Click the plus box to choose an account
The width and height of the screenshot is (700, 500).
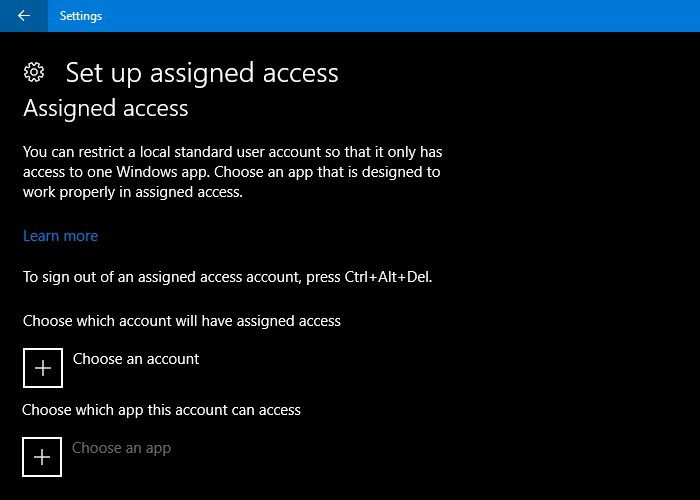tap(43, 368)
